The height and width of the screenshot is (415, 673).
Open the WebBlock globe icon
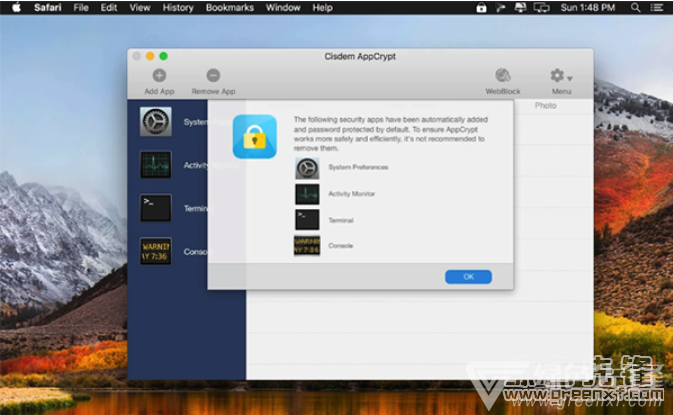pos(503,76)
